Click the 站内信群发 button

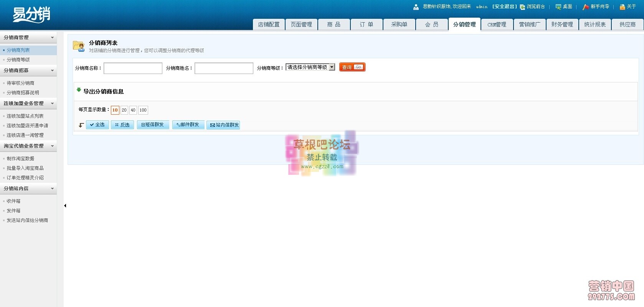(x=223, y=125)
